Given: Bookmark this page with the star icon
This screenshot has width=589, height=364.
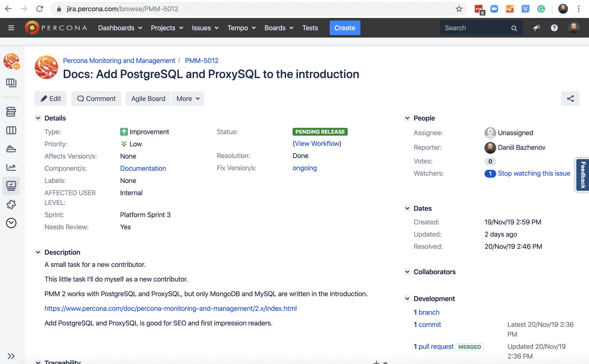Looking at the screenshot, I should coord(459,9).
